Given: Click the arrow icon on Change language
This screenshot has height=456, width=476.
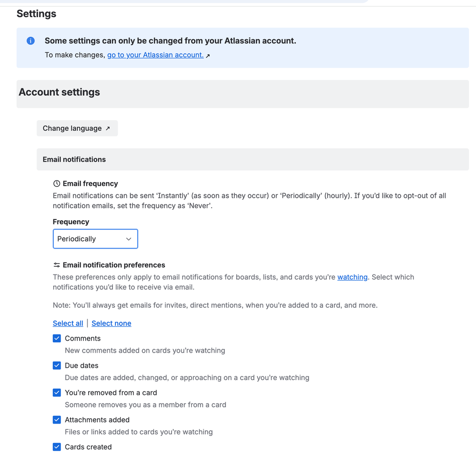Looking at the screenshot, I should [x=108, y=128].
